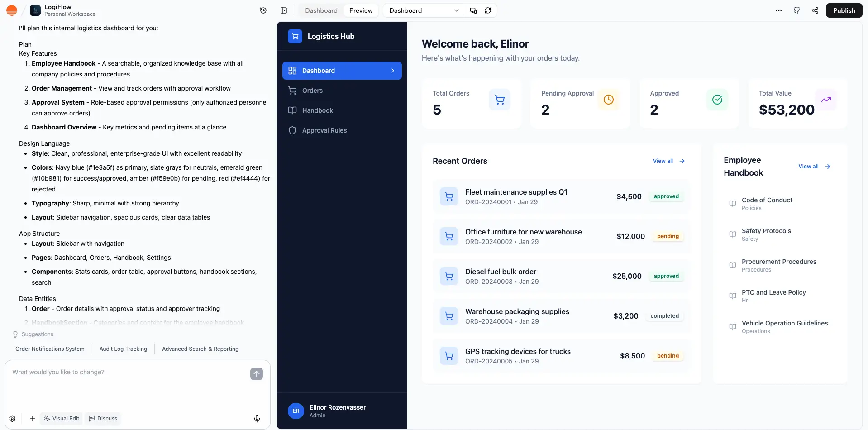Open the version history panel
The height and width of the screenshot is (430, 868).
click(263, 10)
